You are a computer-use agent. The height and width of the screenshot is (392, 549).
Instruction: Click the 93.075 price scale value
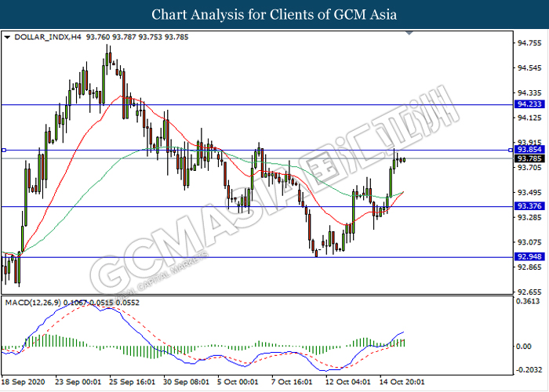529,242
